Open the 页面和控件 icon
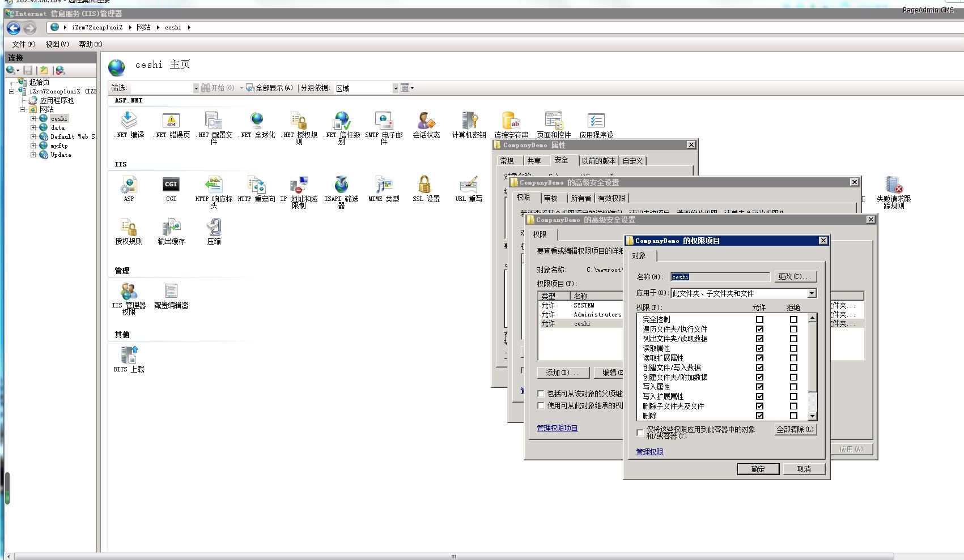 tap(554, 121)
